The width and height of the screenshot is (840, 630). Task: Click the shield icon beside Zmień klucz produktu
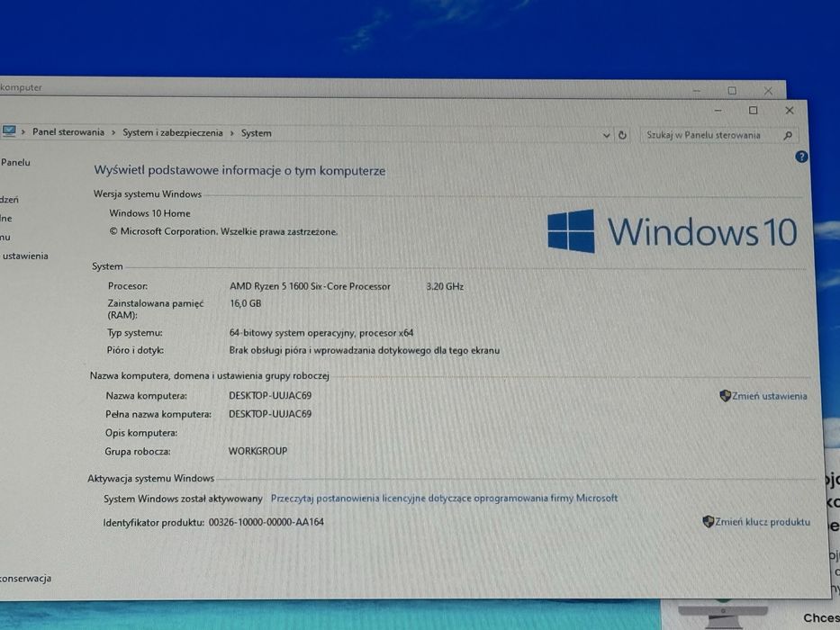[x=708, y=521]
